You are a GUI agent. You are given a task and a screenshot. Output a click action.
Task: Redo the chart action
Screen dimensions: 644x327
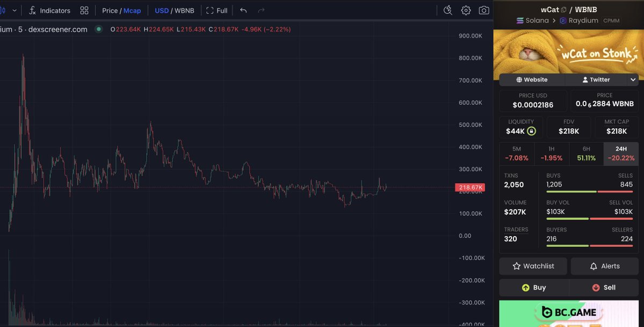click(x=261, y=11)
